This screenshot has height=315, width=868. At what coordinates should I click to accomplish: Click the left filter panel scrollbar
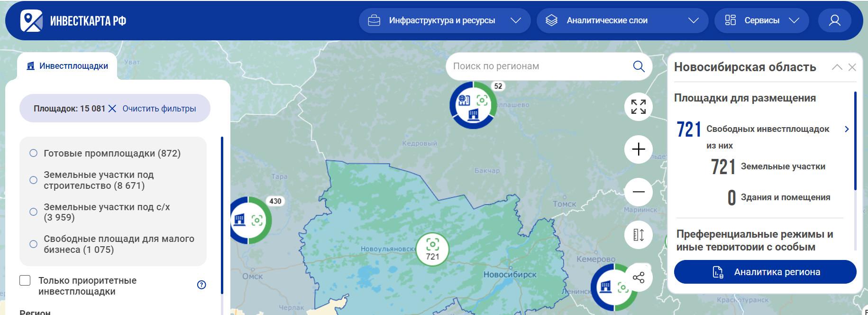(x=222, y=215)
